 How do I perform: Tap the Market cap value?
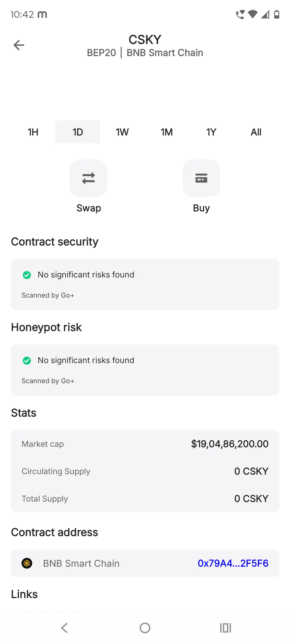230,444
